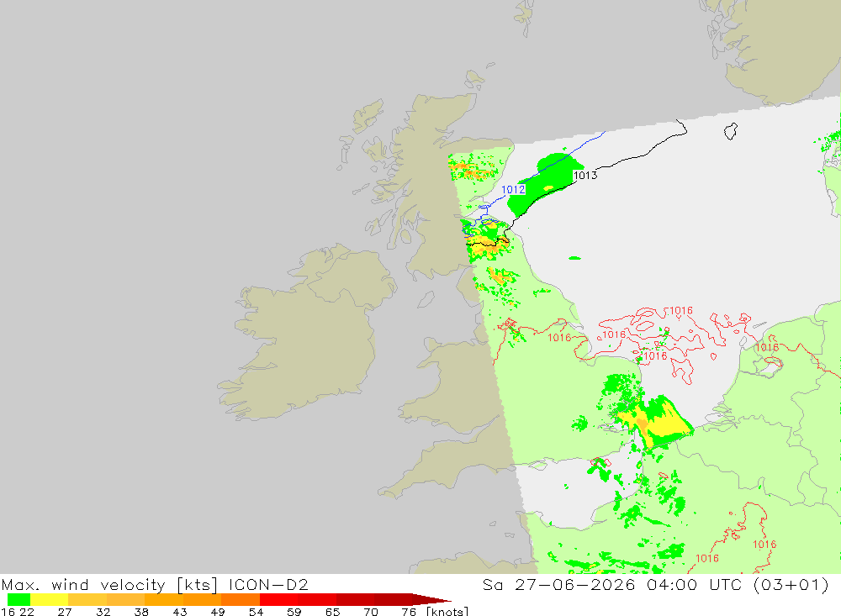
Task: Click the '04:00 UTC' time text
Action: pos(694,584)
